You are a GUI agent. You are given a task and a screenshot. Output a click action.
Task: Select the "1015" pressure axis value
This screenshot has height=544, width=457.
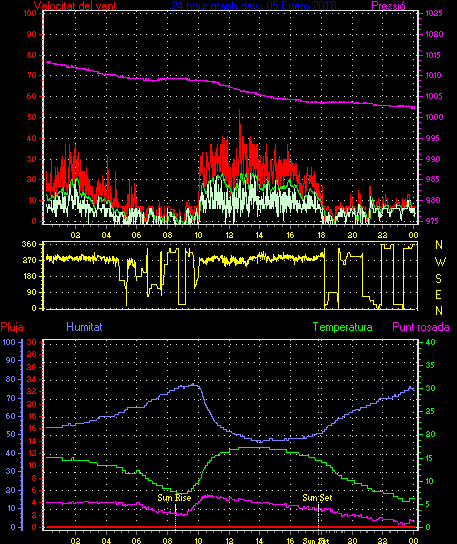(x=433, y=55)
